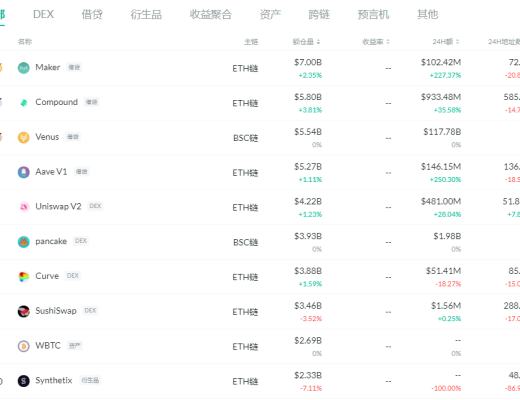Screen dimensions: 520x400
Task: Click the DEX tag beside pancake
Action: [81, 241]
